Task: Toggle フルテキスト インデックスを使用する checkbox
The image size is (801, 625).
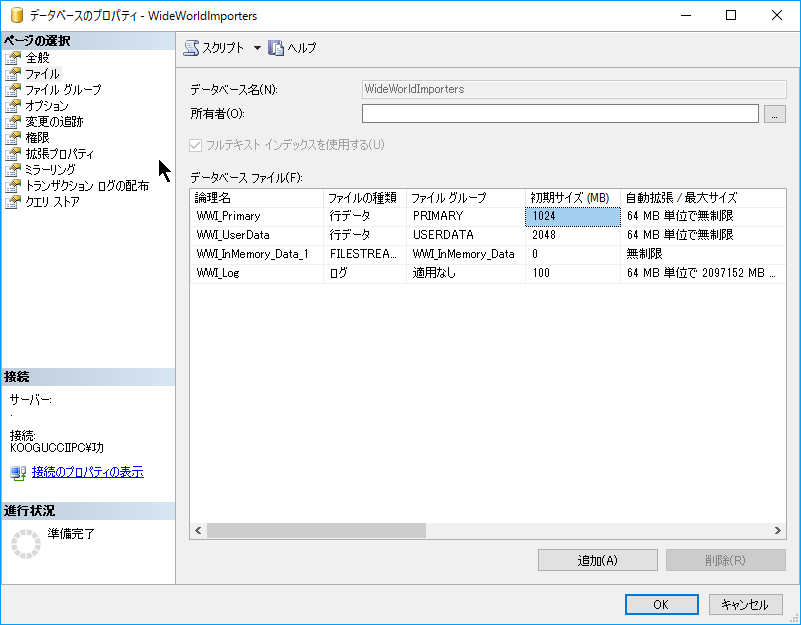Action: (x=196, y=145)
